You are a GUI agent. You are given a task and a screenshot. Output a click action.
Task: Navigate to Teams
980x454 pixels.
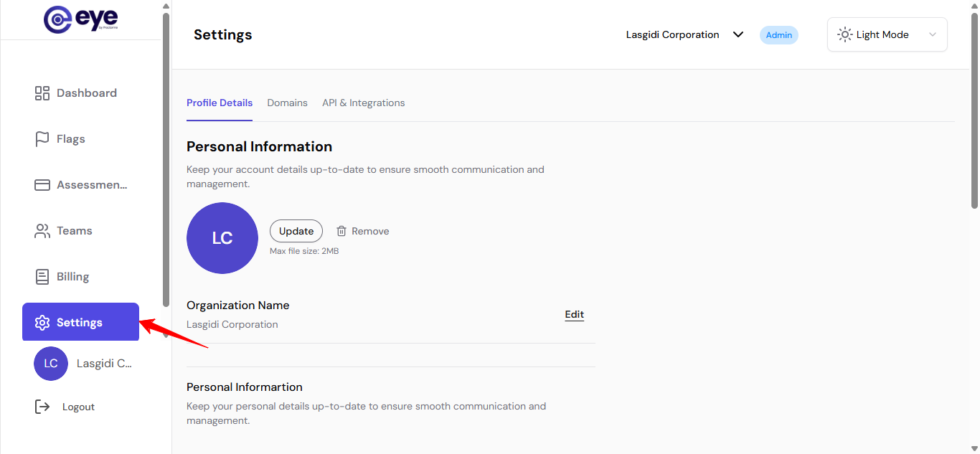tap(80, 231)
